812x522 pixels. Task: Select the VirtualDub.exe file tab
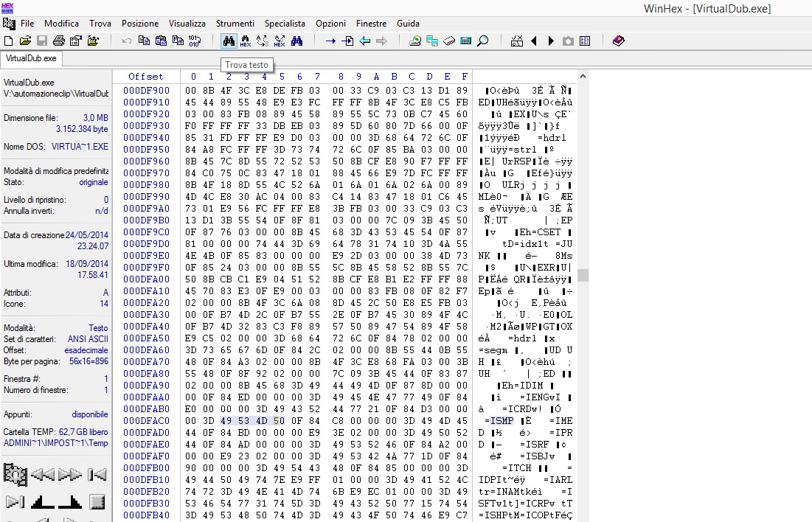coord(31,58)
